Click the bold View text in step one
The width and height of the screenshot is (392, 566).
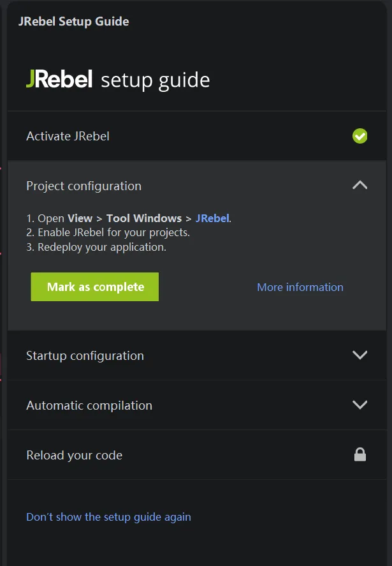[80, 218]
